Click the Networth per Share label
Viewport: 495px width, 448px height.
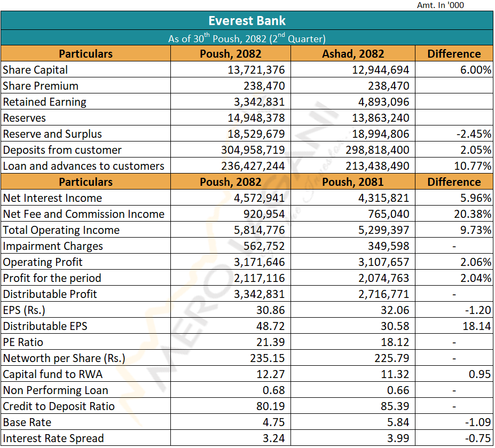click(64, 358)
